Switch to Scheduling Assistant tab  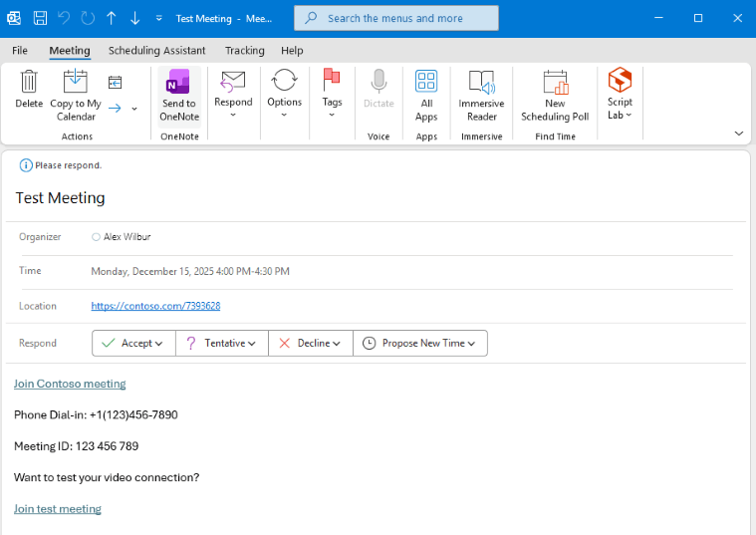(x=156, y=51)
